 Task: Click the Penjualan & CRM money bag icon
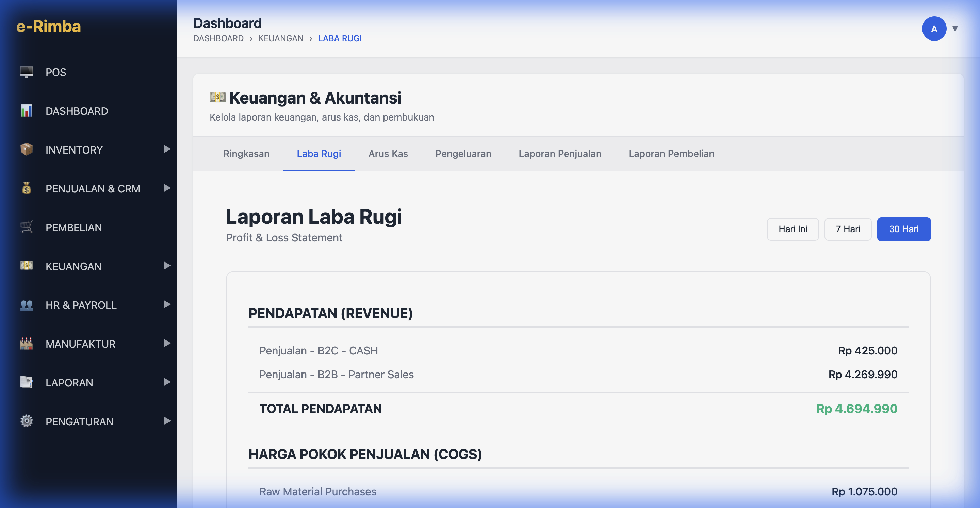pyautogui.click(x=26, y=188)
